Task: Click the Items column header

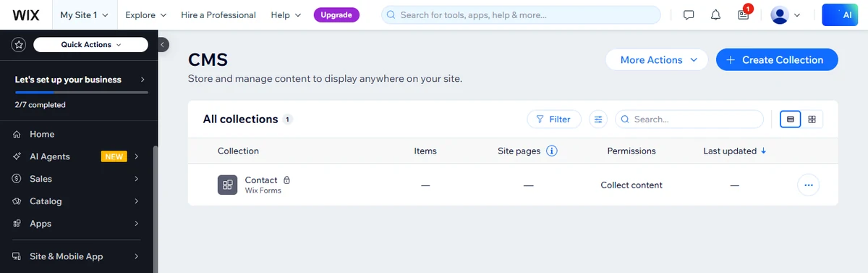Action: 425,151
